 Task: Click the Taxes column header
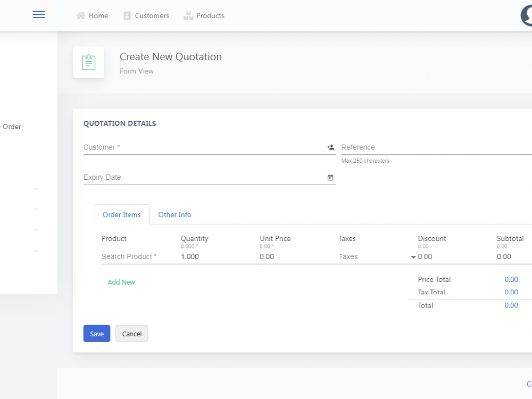pos(347,238)
